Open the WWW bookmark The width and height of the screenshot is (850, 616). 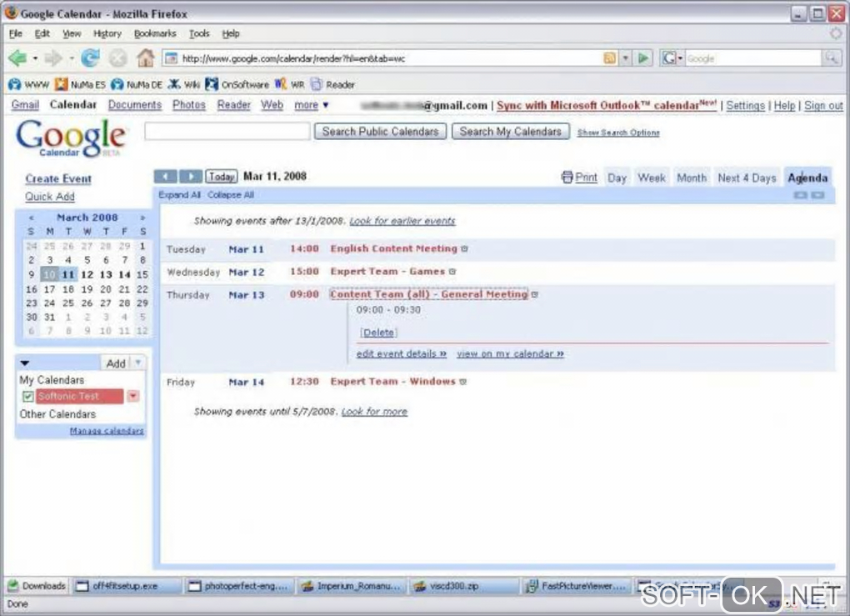click(29, 84)
